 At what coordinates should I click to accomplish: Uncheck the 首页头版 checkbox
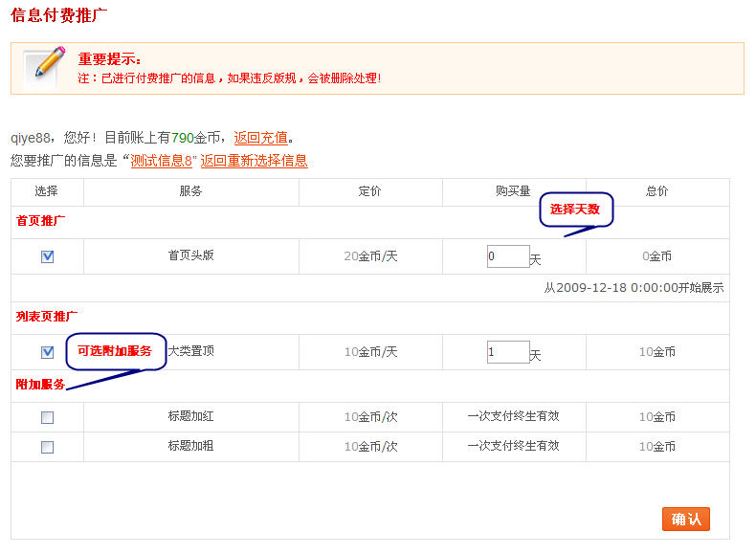click(x=48, y=256)
